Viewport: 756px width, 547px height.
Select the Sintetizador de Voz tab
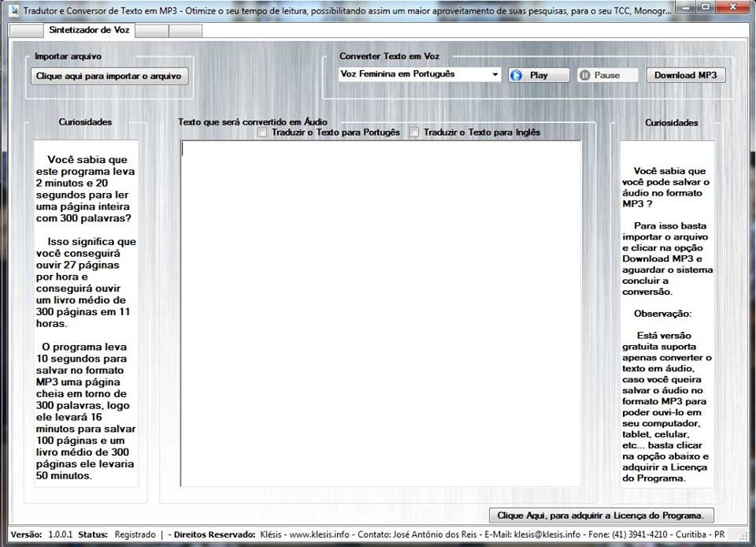(89, 30)
